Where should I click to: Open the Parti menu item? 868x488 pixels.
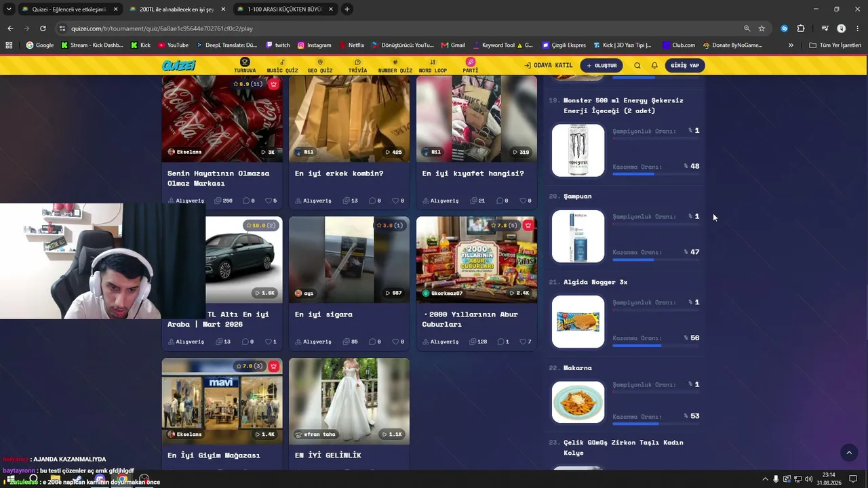tap(471, 66)
